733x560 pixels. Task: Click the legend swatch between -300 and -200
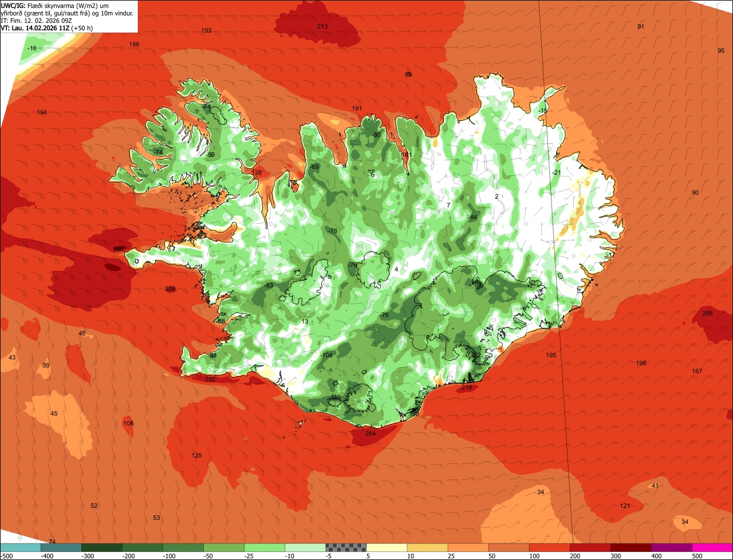click(x=101, y=547)
